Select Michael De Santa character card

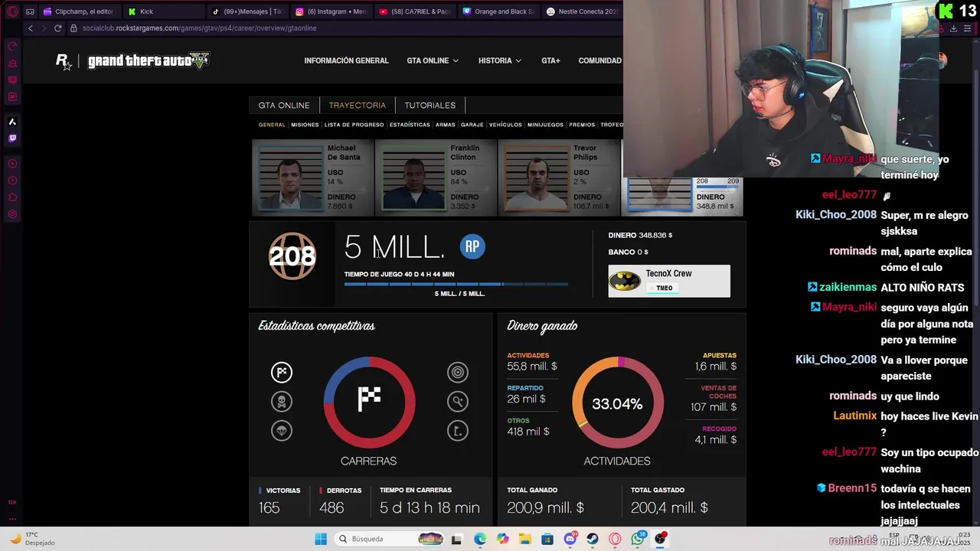tap(312, 178)
